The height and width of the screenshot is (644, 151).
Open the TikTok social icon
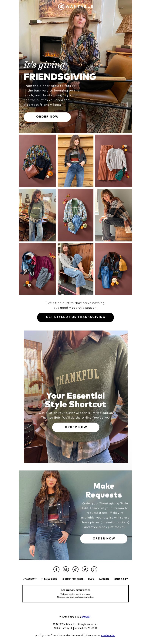tap(75, 569)
